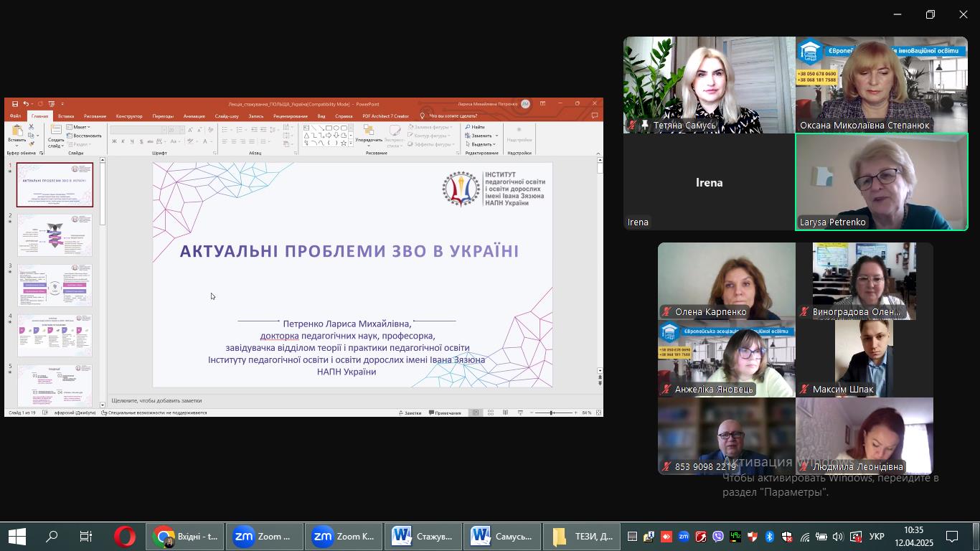Select slide 3 thumbnail in slide panel
The image size is (980, 551).
[55, 285]
